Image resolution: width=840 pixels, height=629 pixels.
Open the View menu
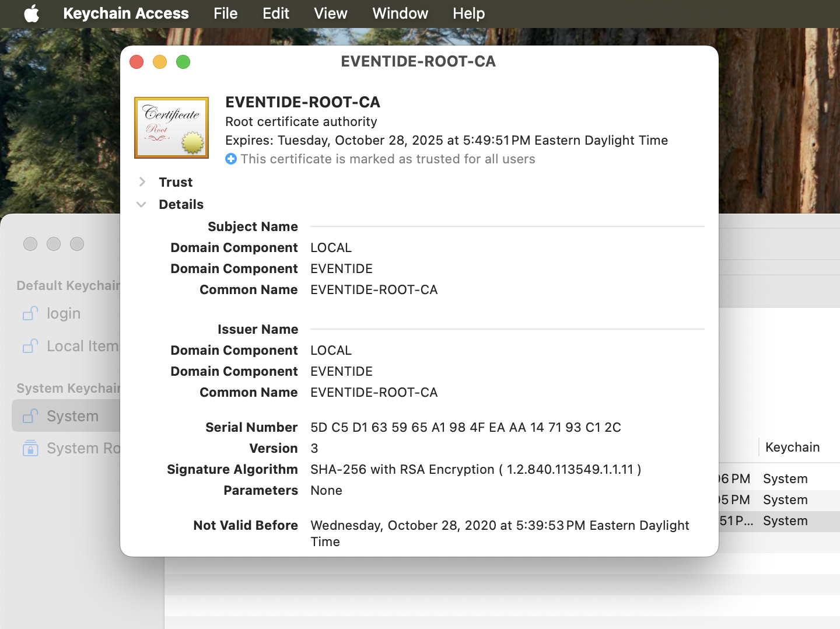click(x=330, y=13)
